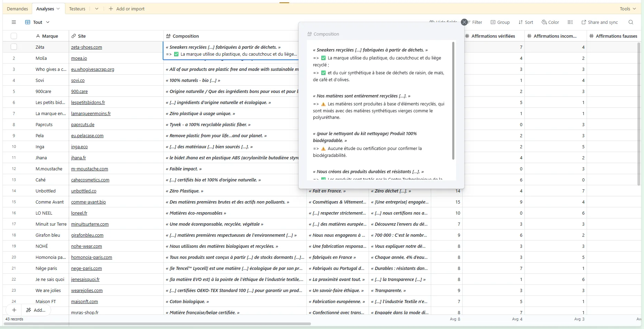Toggle the views sidebar with hamburger icon
This screenshot has height=329, width=644.
(x=14, y=22)
